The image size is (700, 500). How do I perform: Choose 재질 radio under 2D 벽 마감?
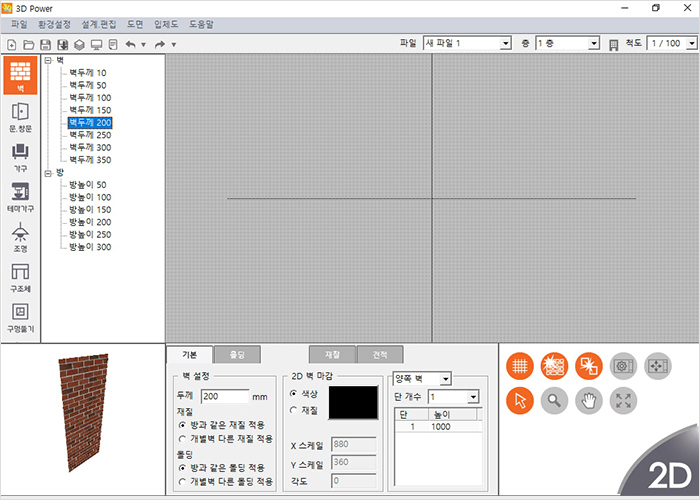click(293, 410)
